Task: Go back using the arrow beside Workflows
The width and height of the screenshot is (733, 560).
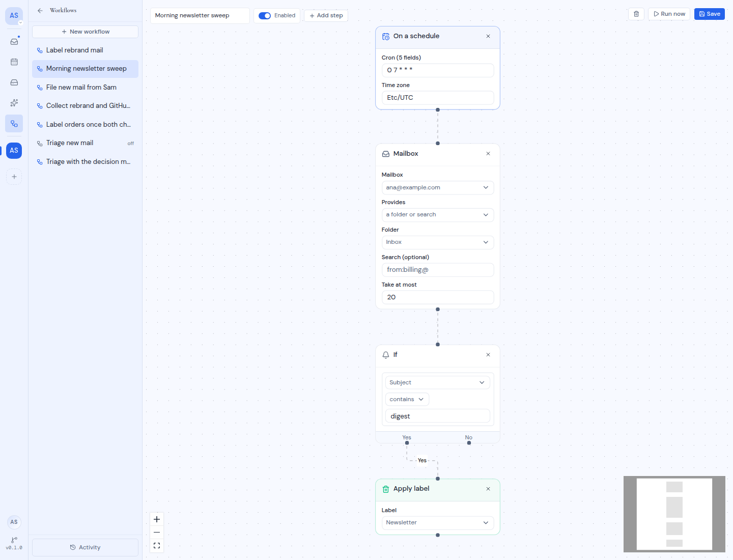Action: coord(40,11)
